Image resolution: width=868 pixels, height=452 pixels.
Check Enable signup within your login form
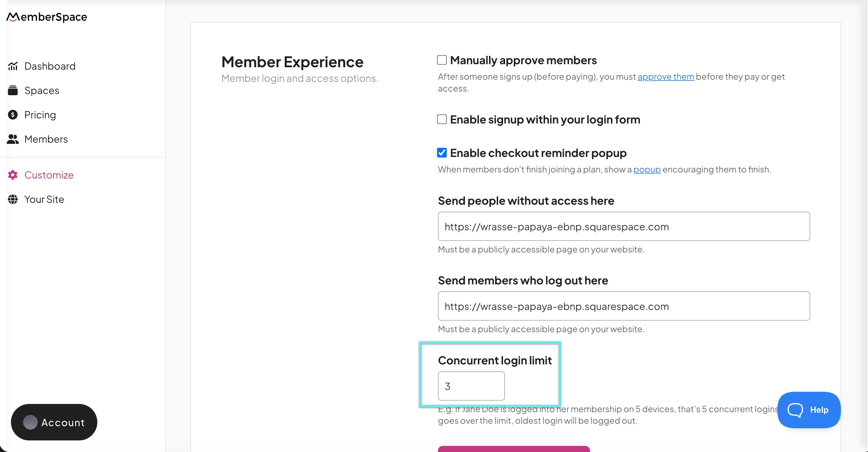tap(442, 119)
